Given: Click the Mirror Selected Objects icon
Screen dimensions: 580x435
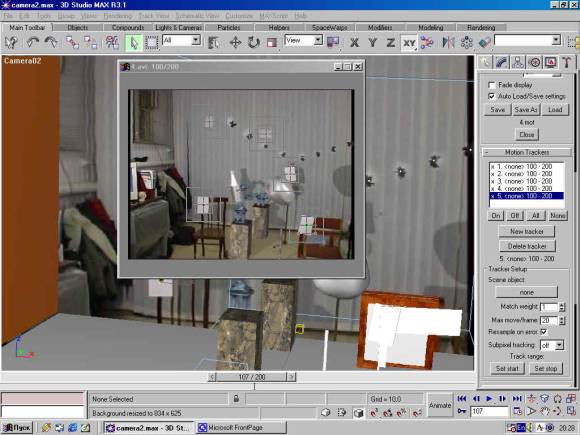Looking at the screenshot, I should (x=448, y=43).
